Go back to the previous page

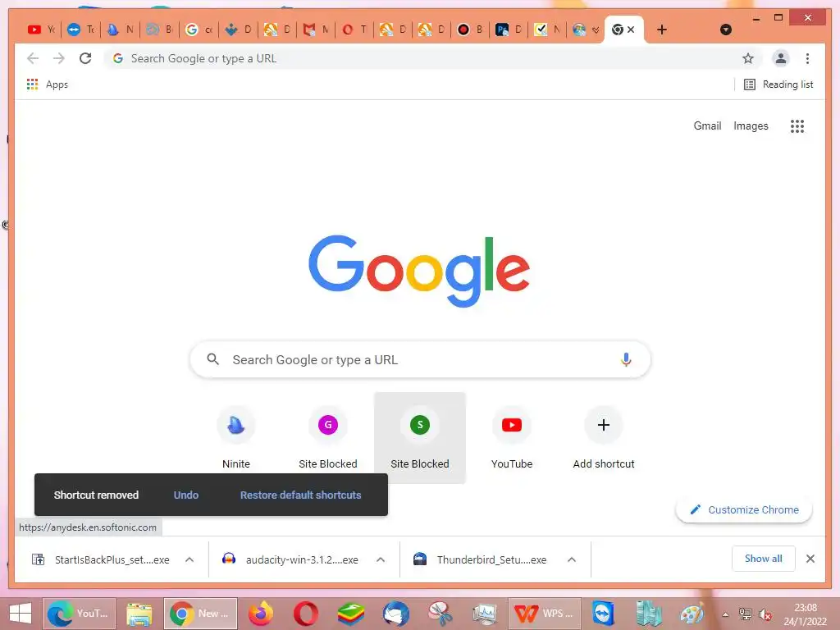tap(33, 58)
